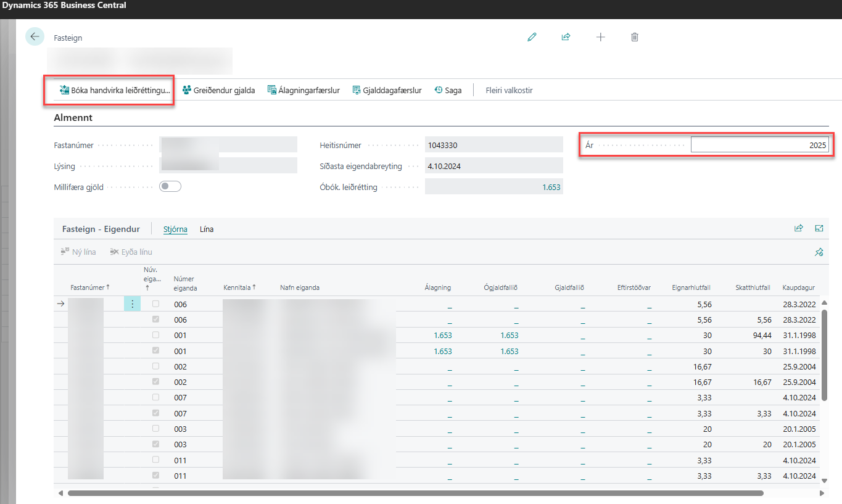Click the Ár year input field

[x=759, y=145]
